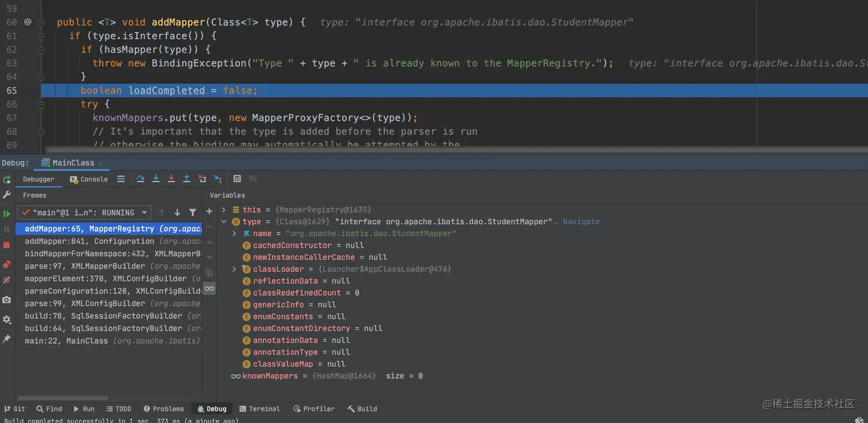868x423 pixels.
Task: Add a new watch with plus icon
Action: click(210, 211)
